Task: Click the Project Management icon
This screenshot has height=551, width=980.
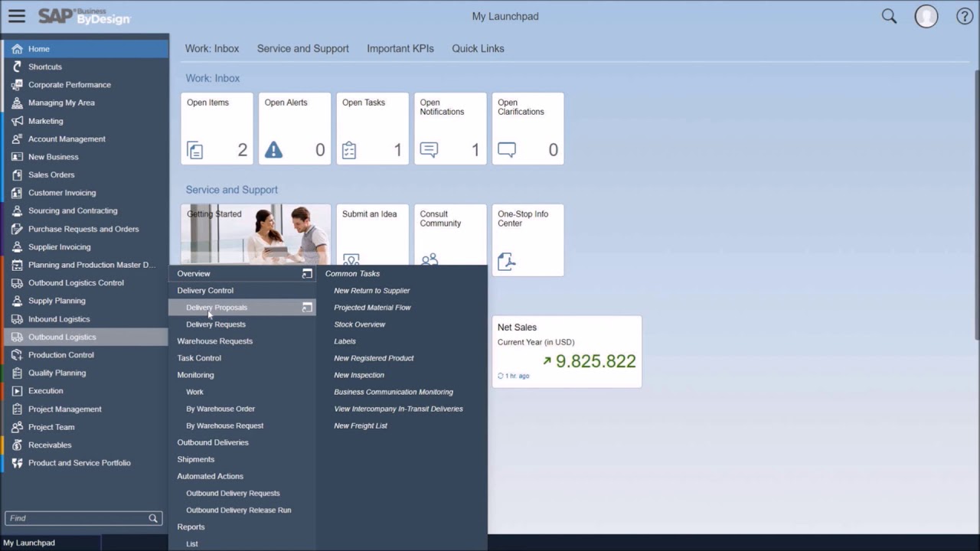Action: tap(17, 409)
